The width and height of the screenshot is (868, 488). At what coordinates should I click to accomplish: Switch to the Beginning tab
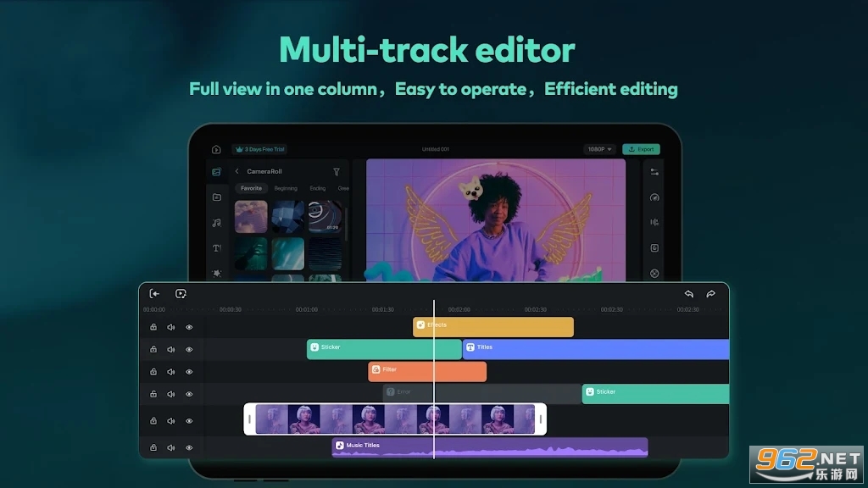tap(286, 188)
